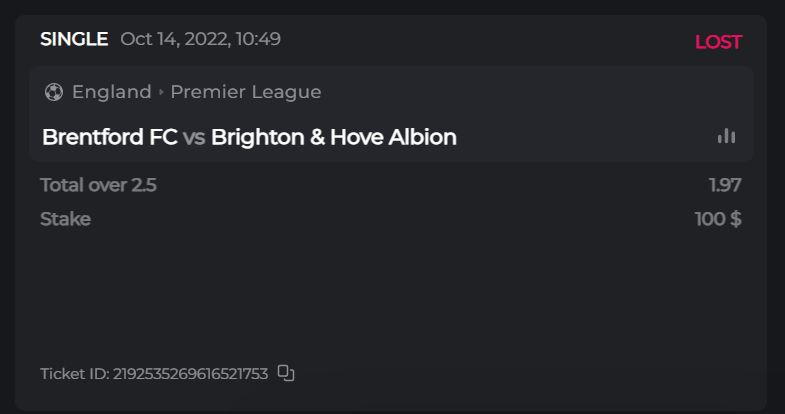Click the red LOST status label
The width and height of the screenshot is (785, 414).
click(718, 42)
